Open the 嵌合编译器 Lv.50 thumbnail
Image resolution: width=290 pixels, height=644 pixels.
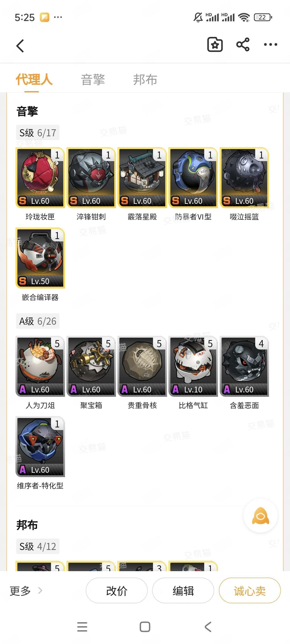click(40, 258)
